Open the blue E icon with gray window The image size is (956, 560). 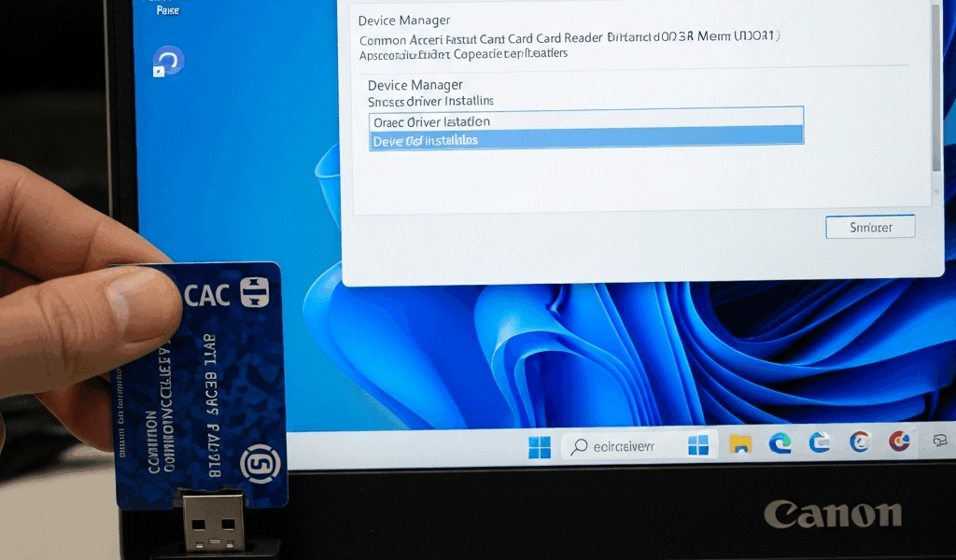pyautogui.click(x=820, y=441)
